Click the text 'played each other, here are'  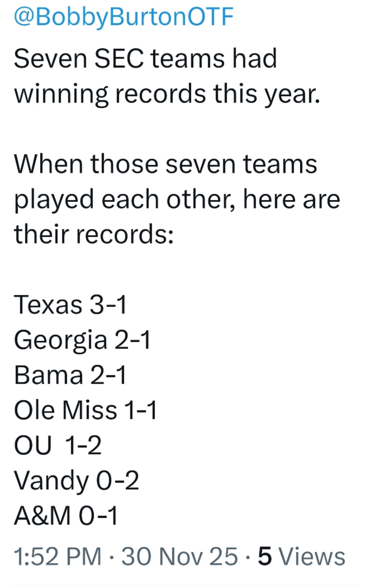[x=177, y=200]
